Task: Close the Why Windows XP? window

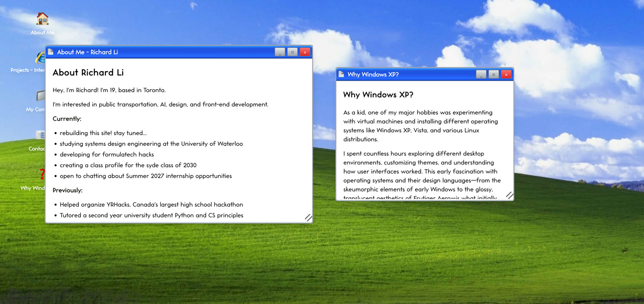Action: (x=506, y=74)
